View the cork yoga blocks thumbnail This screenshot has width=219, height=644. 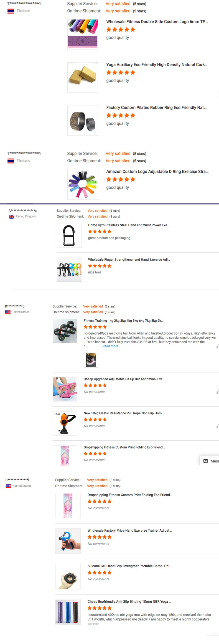pos(83,77)
